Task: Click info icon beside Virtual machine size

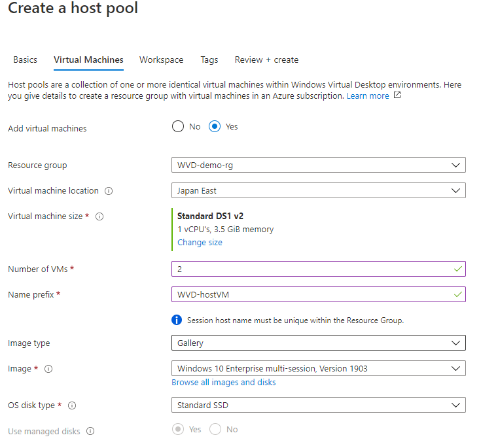Action: click(x=99, y=216)
